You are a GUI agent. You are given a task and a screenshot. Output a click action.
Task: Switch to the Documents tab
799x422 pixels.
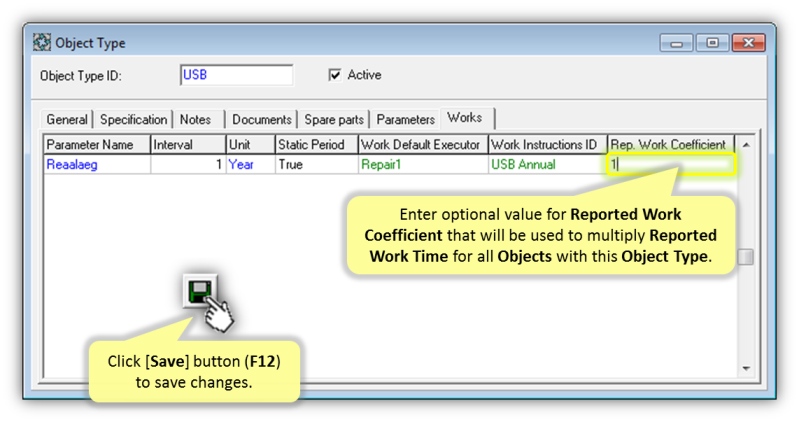[x=262, y=119]
